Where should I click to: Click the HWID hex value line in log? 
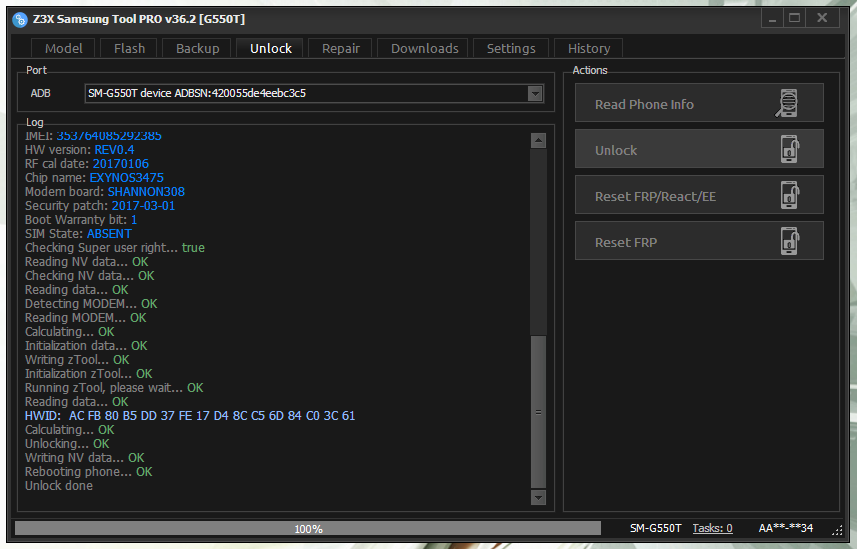[x=190, y=416]
